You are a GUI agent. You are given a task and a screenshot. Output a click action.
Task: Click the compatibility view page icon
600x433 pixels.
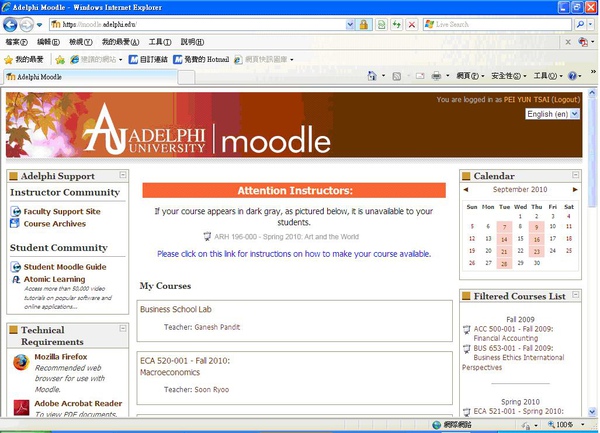382,24
